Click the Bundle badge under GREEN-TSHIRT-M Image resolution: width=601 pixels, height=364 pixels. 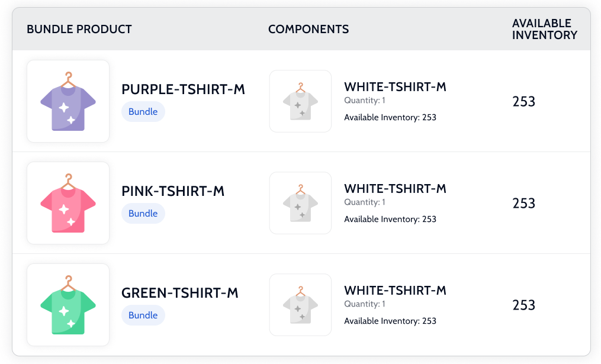click(143, 315)
